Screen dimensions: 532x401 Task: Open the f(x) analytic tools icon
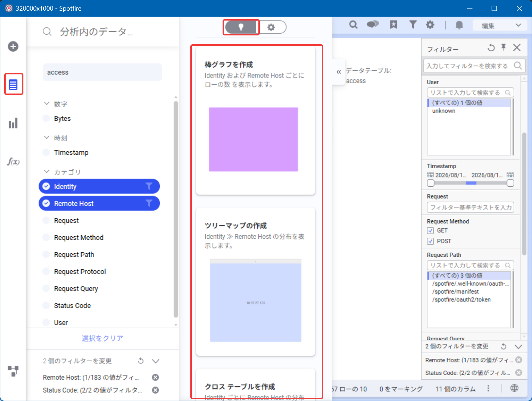coord(13,162)
